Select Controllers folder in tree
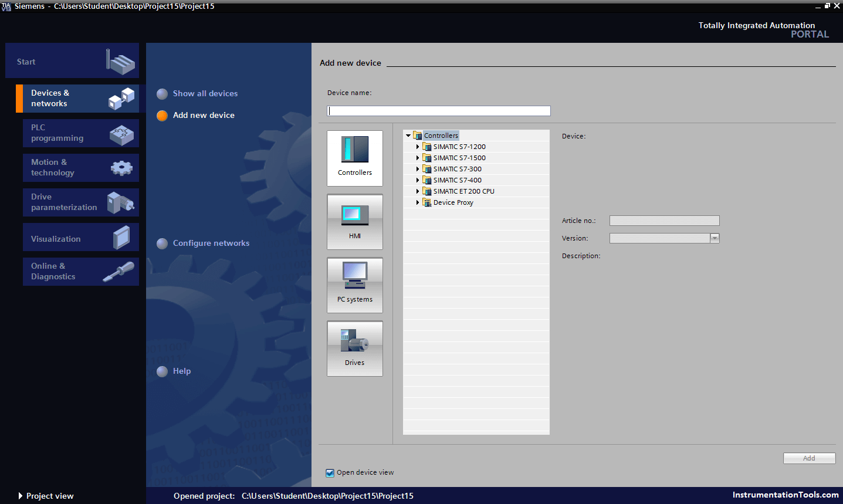This screenshot has height=504, width=843. click(441, 136)
